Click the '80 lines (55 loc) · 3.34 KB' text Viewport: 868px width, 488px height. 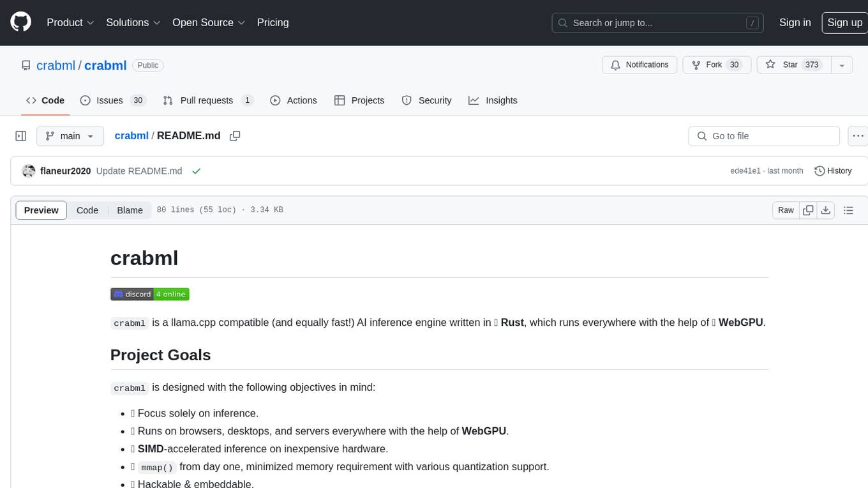(220, 210)
